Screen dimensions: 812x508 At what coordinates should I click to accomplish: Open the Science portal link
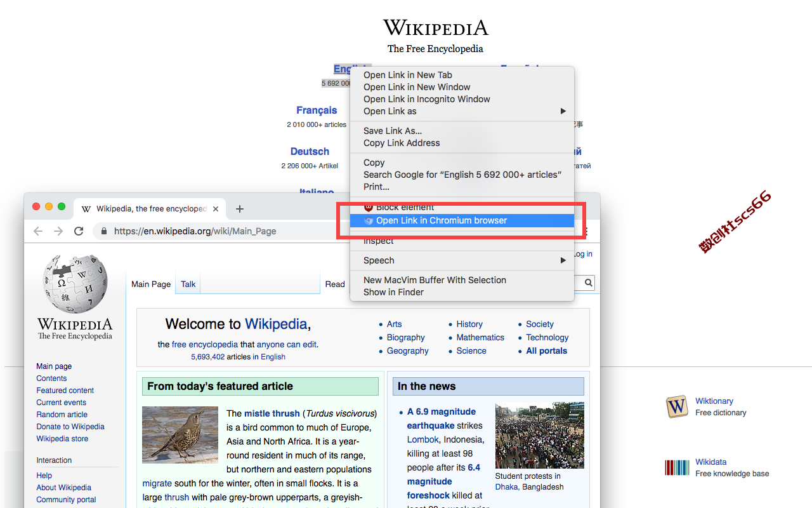click(x=471, y=351)
